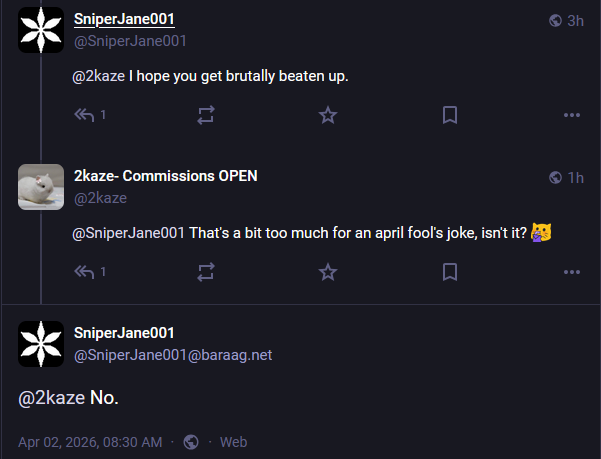The image size is (601, 459).
Task: Click the public globe icon near bottom date
Action: (191, 442)
